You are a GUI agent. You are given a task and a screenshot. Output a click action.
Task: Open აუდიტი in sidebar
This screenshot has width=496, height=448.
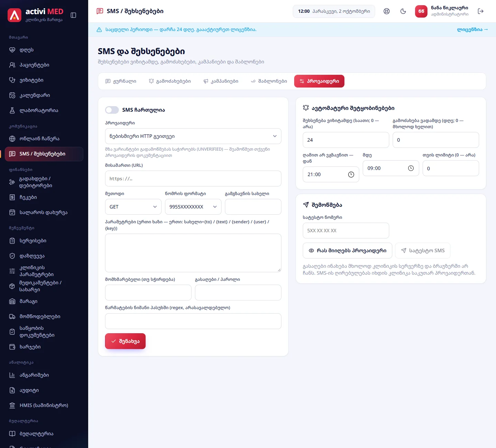44,390
